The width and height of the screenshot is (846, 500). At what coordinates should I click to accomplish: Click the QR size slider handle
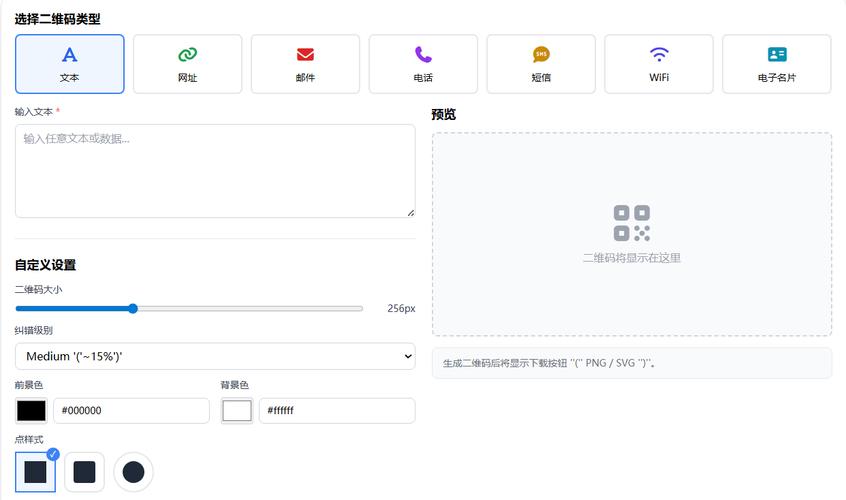133,309
